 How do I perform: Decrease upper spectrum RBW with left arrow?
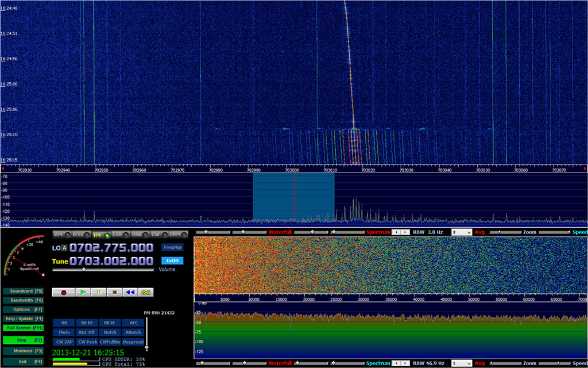click(x=396, y=232)
